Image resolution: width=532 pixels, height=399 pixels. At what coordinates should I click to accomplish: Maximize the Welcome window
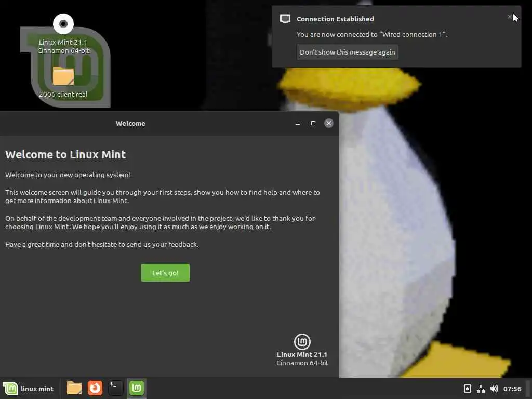point(313,123)
